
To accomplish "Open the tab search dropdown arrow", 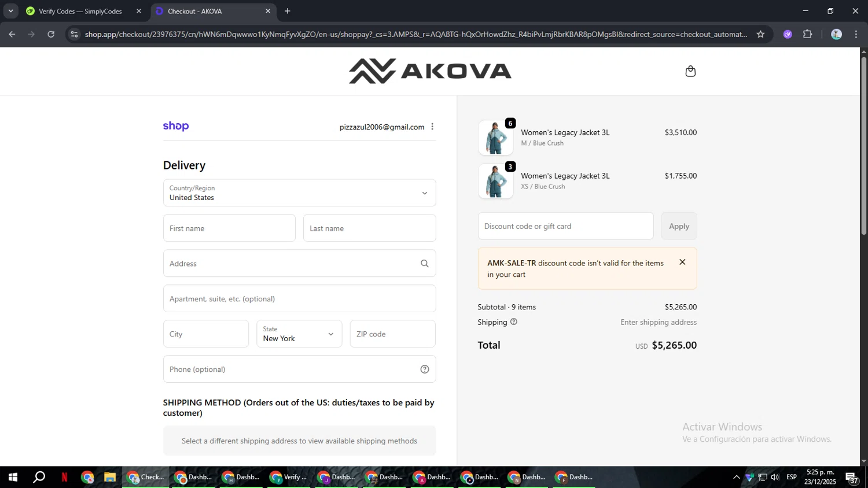I will [10, 11].
